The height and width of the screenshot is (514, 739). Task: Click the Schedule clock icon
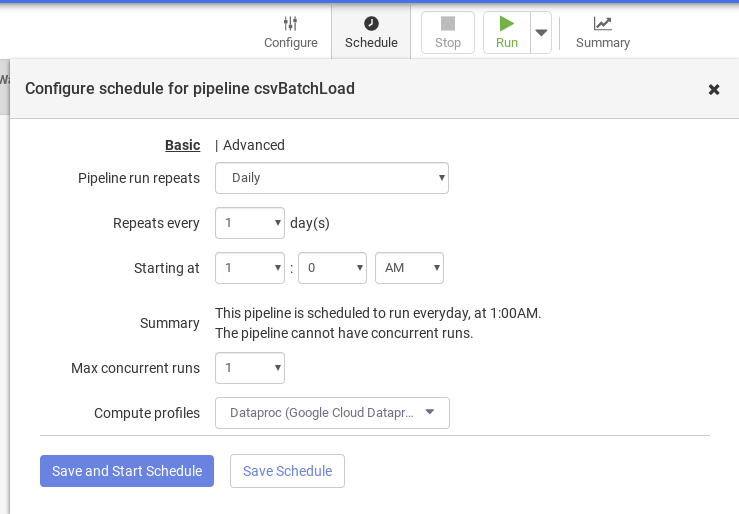[x=371, y=24]
